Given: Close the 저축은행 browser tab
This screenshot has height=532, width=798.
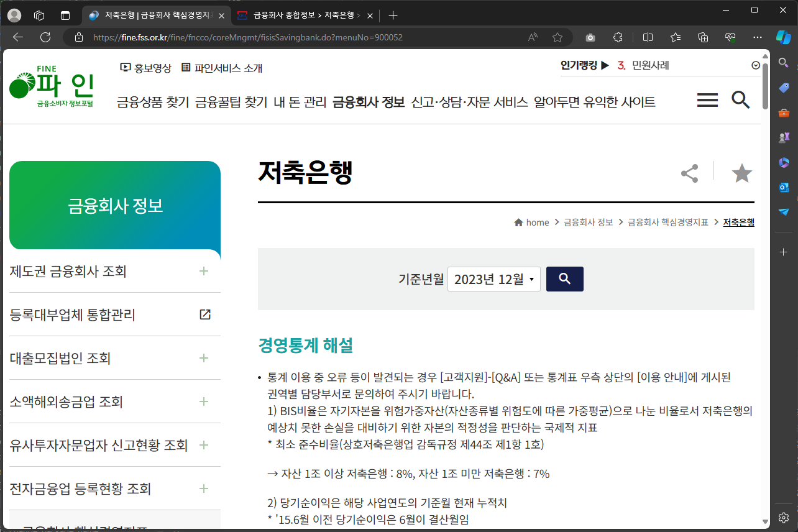Looking at the screenshot, I should point(222,16).
